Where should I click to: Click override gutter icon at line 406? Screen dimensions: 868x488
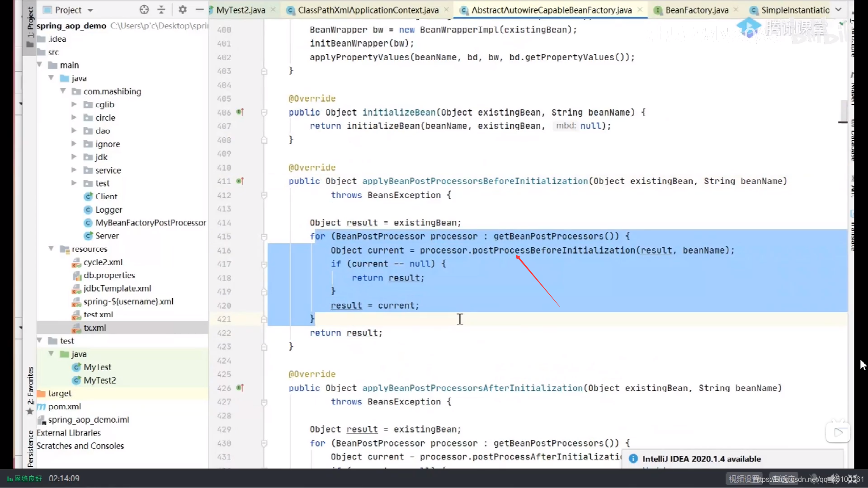coord(240,112)
